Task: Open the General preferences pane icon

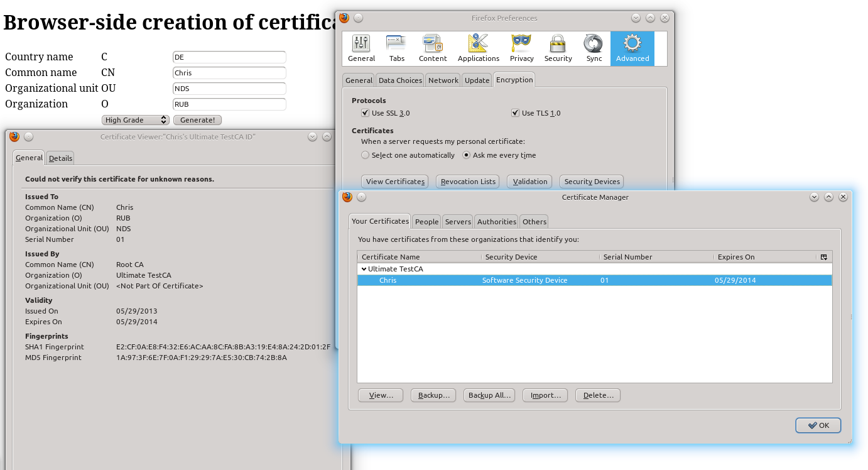Action: [x=361, y=49]
